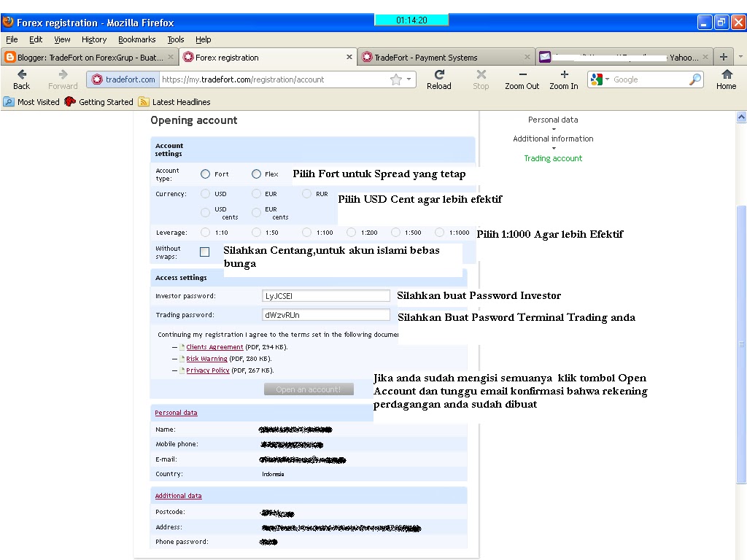
Task: Open the Getting Started bookmark
Action: (x=99, y=102)
